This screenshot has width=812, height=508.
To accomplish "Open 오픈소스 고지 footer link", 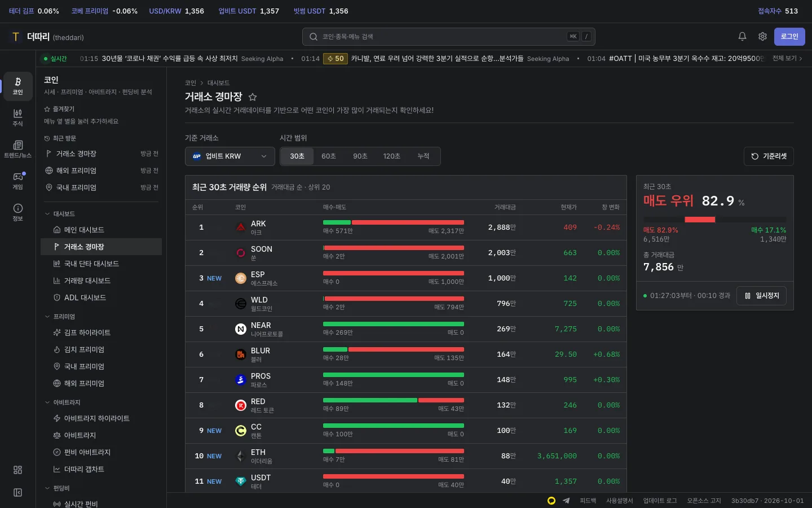I will coord(704,501).
